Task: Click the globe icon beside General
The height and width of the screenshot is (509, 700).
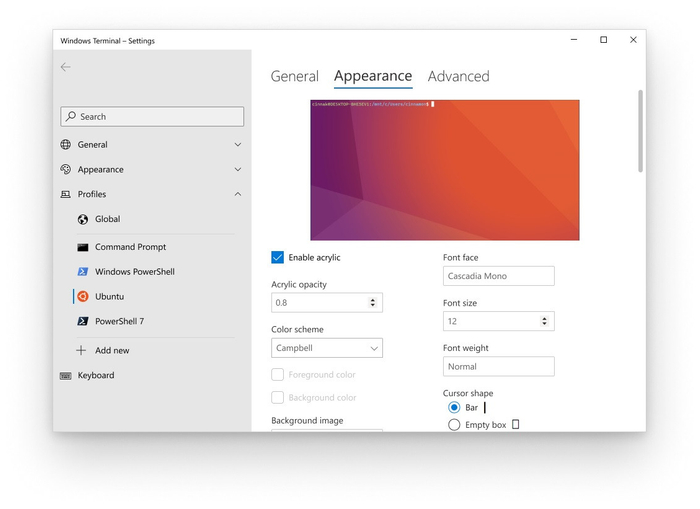Action: [x=66, y=144]
